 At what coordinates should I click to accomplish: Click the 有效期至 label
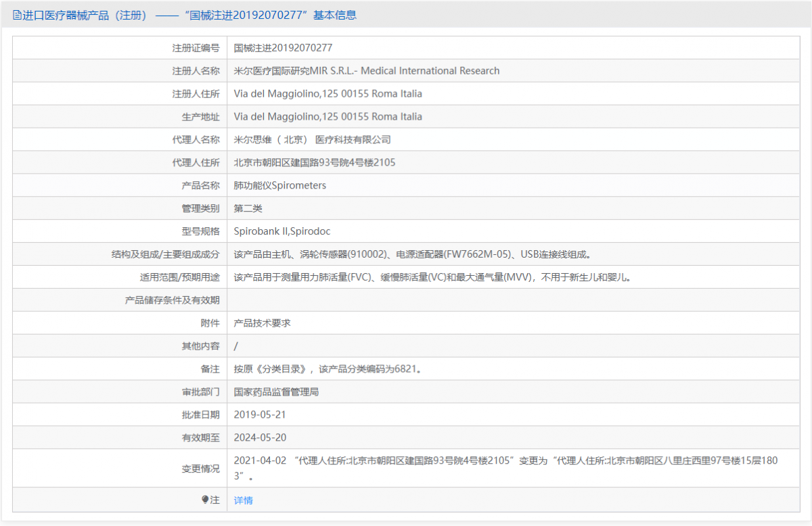(201, 438)
